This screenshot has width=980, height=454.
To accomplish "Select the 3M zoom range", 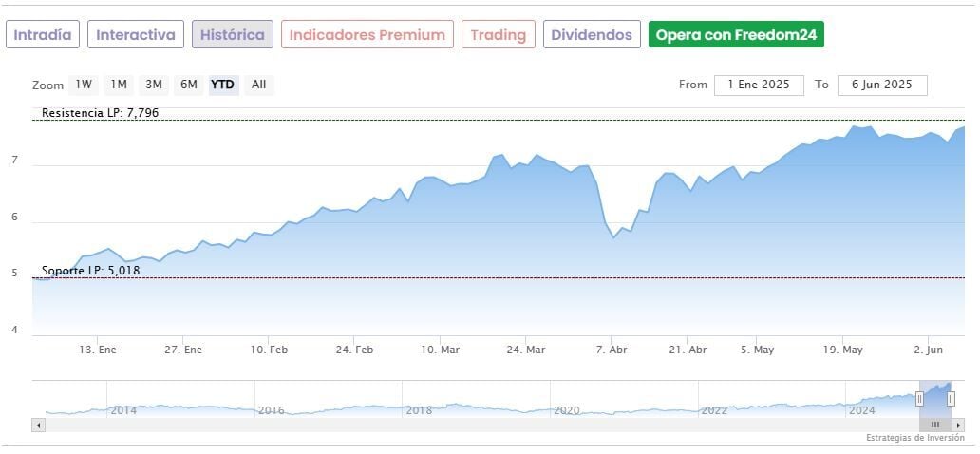I will [154, 85].
